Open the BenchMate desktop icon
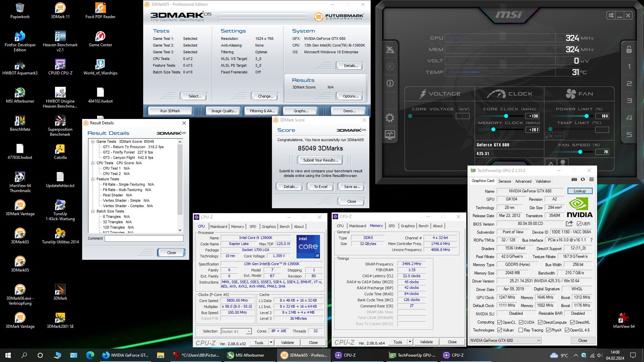This screenshot has width=644, height=362. [x=20, y=123]
